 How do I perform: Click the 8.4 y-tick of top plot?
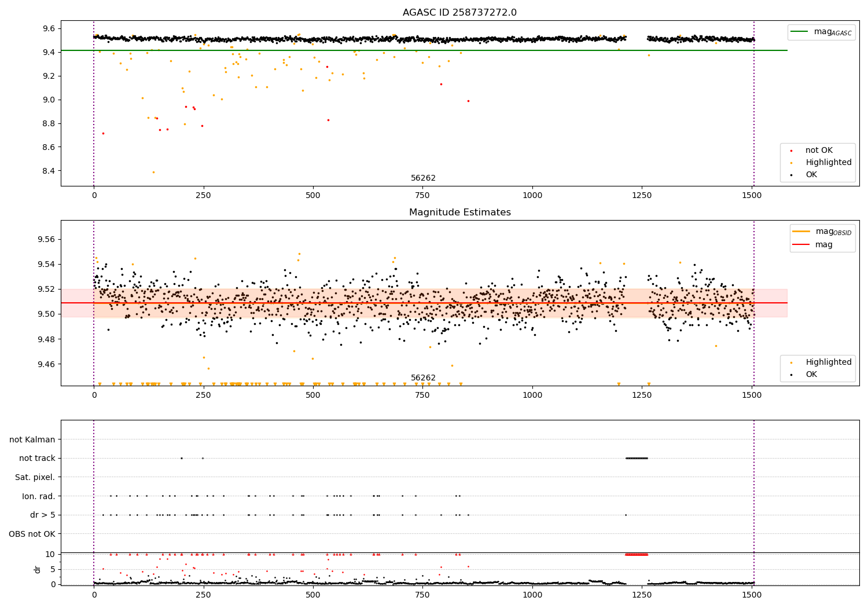[49, 171]
